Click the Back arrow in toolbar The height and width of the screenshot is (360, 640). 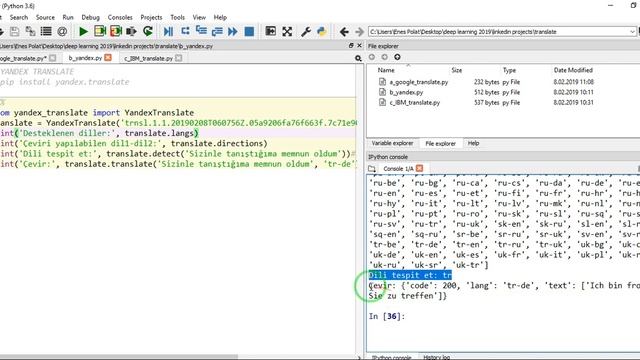[x=344, y=31]
